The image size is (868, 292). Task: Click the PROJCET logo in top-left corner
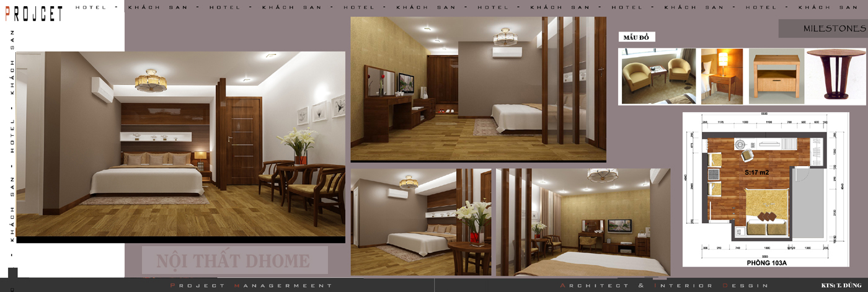click(x=34, y=12)
